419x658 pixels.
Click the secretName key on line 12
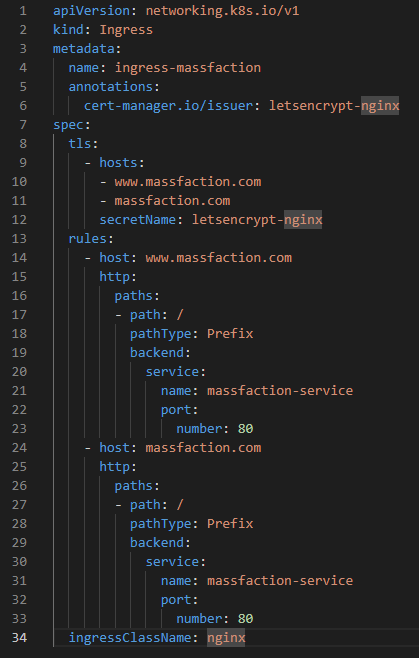[x=137, y=219]
